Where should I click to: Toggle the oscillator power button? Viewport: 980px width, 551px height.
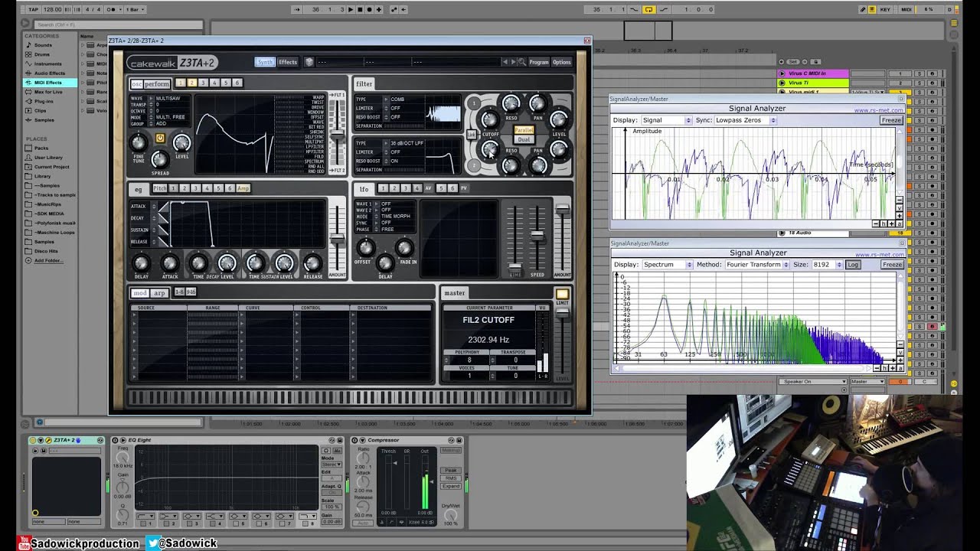tap(160, 139)
